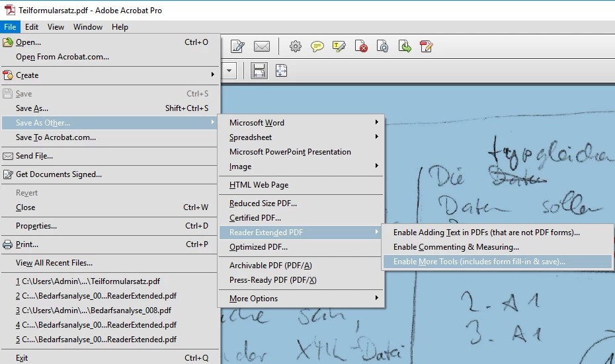The image size is (615, 364).
Task: Open the Edit menu
Action: click(31, 27)
